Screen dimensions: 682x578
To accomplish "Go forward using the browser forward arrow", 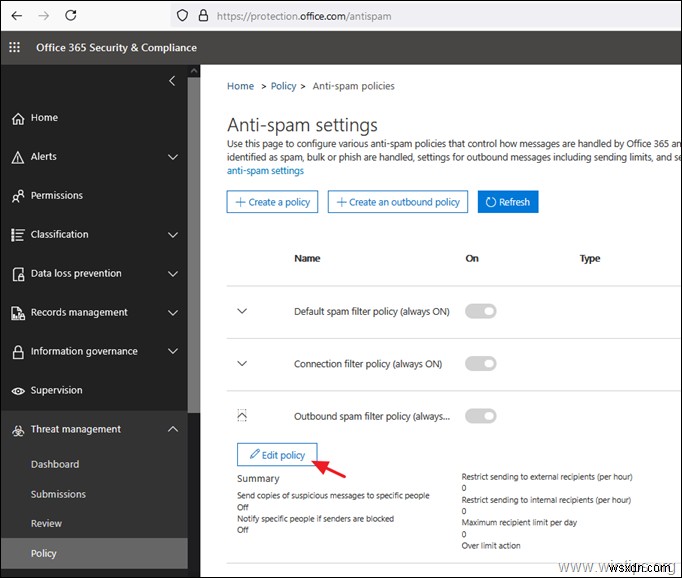I will 43,16.
